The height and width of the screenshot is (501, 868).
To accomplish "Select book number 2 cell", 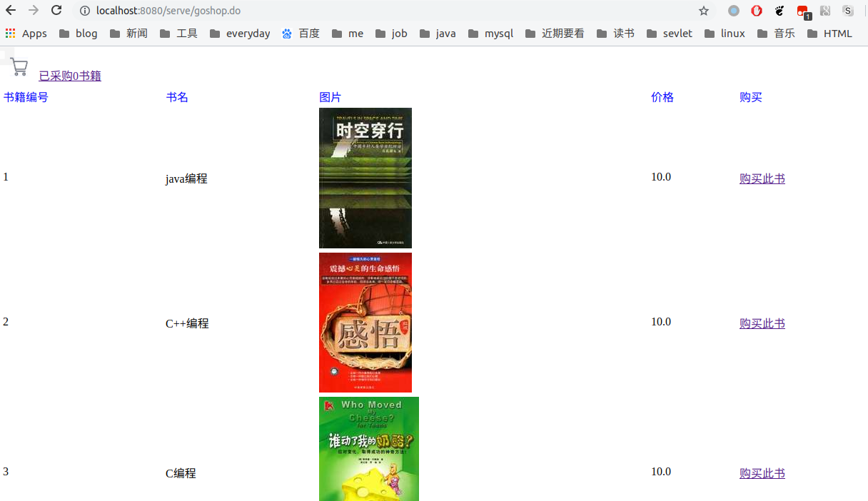I will [6, 322].
